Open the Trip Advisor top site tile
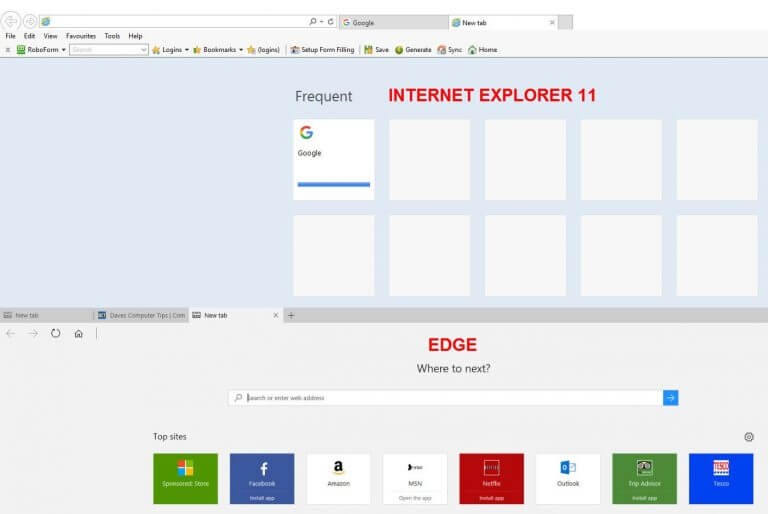Screen dimensions: 768x514 [645, 479]
